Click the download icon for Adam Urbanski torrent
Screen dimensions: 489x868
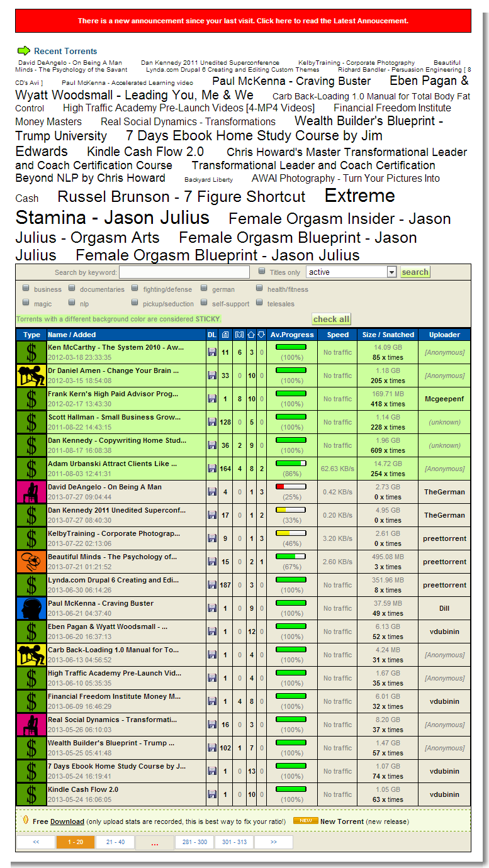click(212, 469)
